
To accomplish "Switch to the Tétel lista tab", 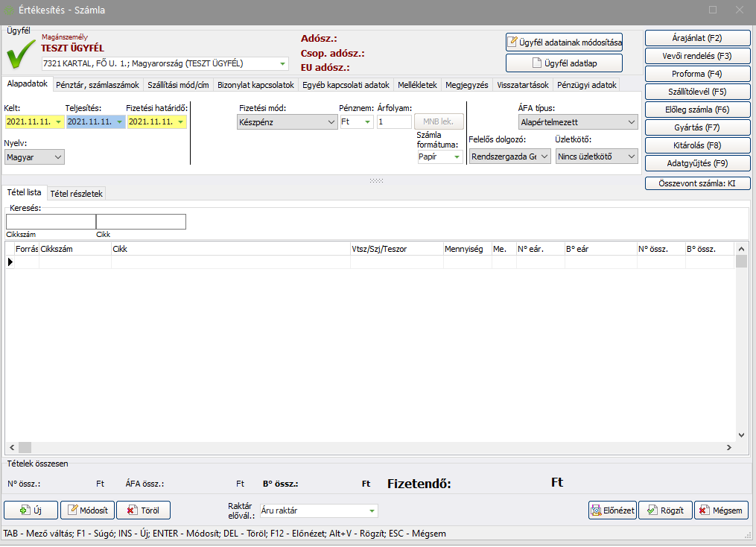I will click(24, 192).
